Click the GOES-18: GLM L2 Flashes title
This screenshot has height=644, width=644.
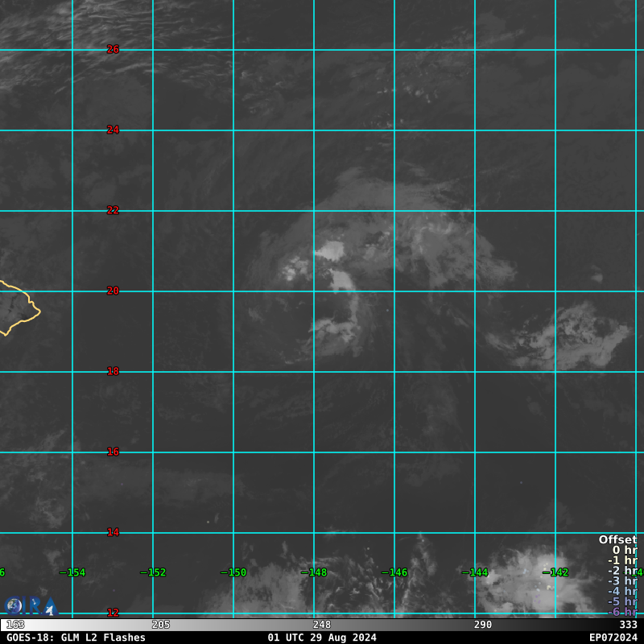click(76, 638)
